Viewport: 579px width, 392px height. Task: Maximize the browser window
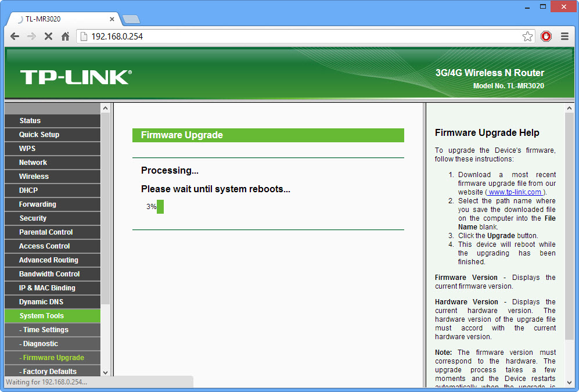pos(543,6)
